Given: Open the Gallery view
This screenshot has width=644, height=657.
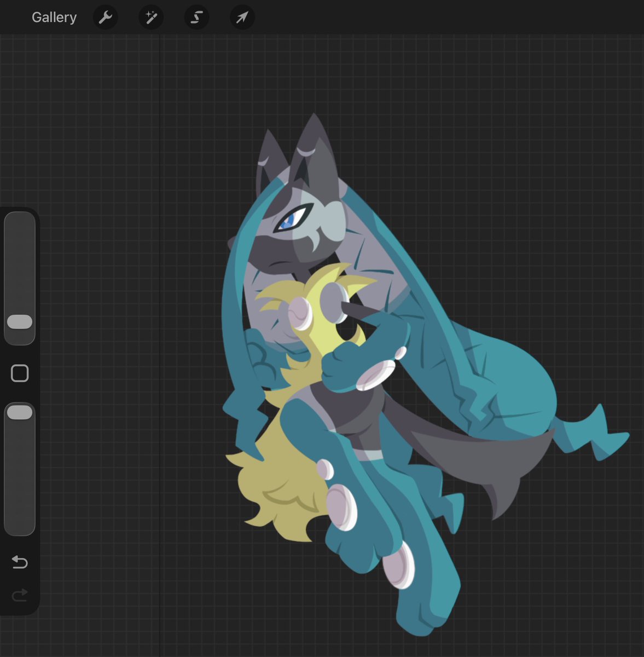Looking at the screenshot, I should 54,18.
